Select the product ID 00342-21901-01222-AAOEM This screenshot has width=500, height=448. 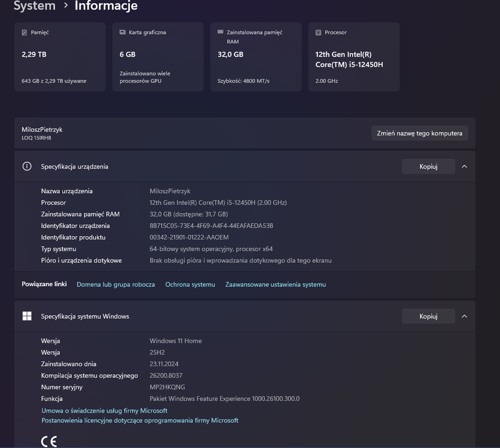coord(189,237)
